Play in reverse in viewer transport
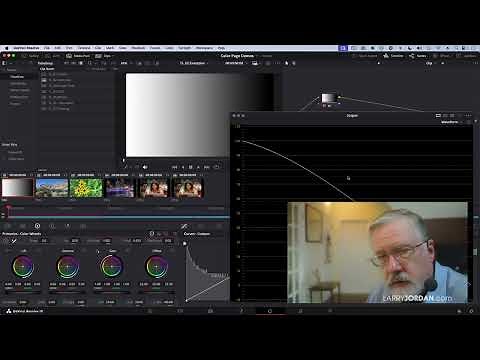 pyautogui.click(x=183, y=167)
